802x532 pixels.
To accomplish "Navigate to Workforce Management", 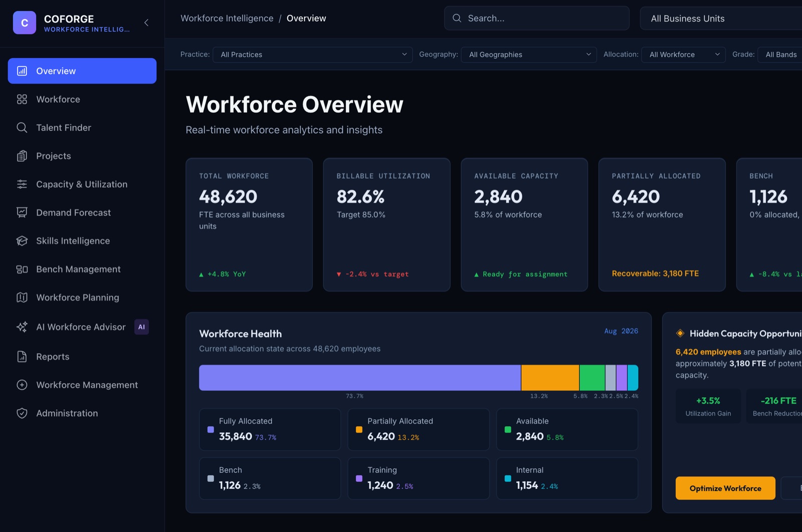I will tap(82, 385).
